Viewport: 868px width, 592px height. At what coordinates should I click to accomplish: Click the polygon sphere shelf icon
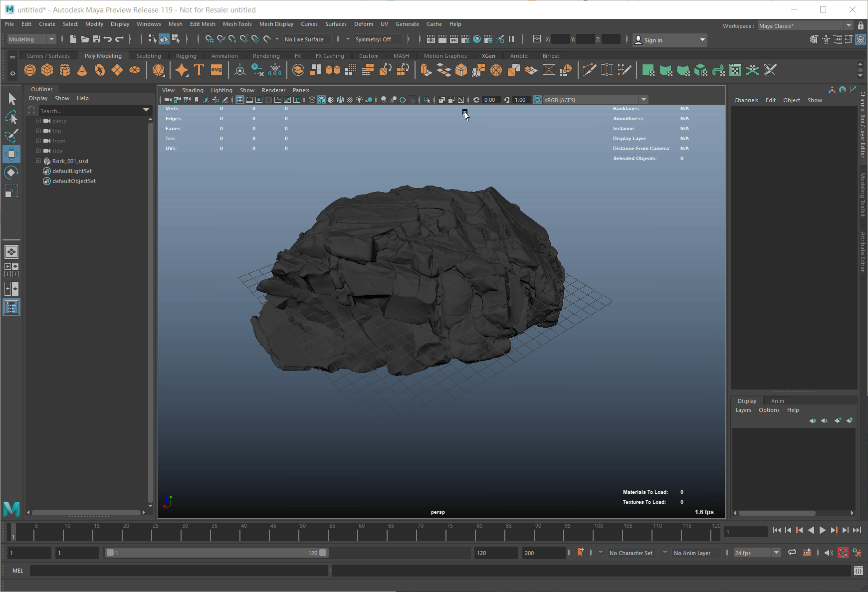(30, 70)
